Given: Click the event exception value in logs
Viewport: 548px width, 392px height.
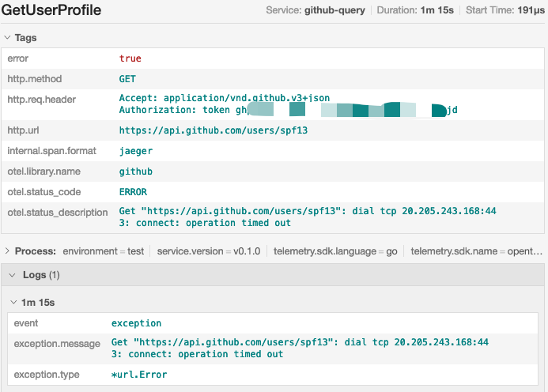Looking at the screenshot, I should point(136,323).
